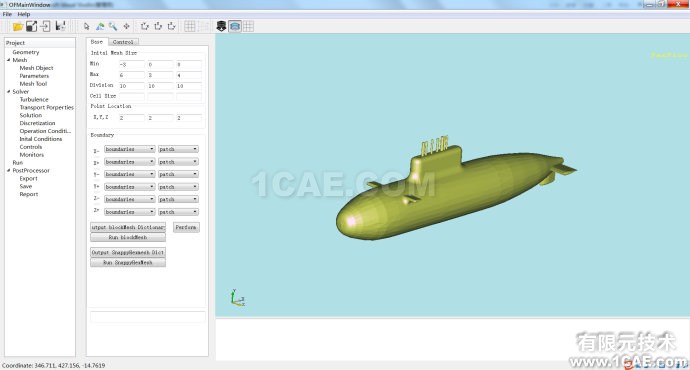Collapse the Solver tree node
The image size is (690, 370).
[x=8, y=92]
